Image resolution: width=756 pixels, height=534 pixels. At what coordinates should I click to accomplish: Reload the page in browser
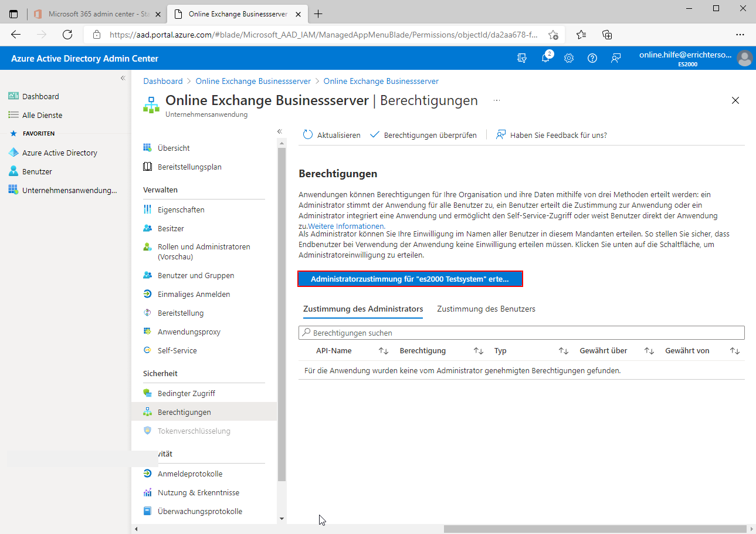coord(67,35)
